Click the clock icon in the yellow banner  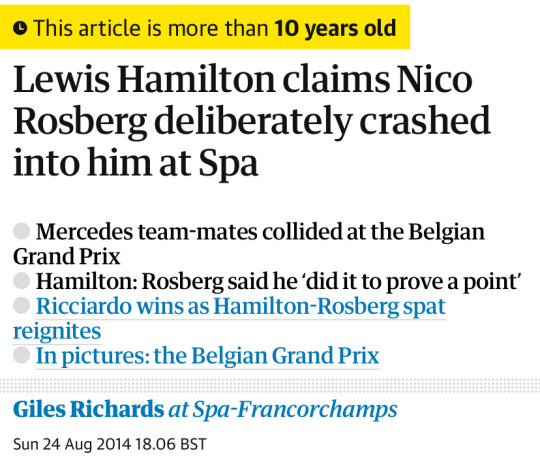coord(20,28)
